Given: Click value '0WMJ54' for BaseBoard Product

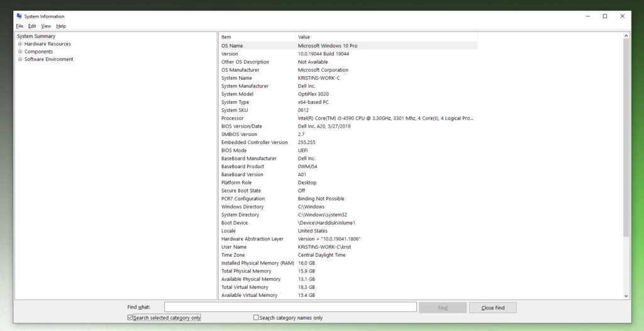Looking at the screenshot, I should coord(307,167).
